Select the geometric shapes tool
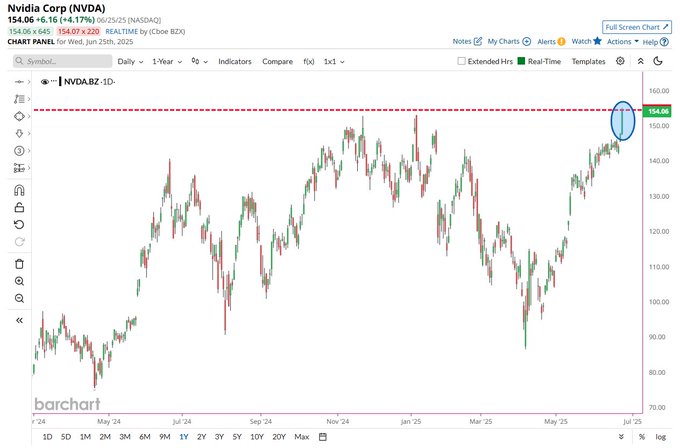Image resolution: width=680 pixels, height=448 pixels. 19,116
